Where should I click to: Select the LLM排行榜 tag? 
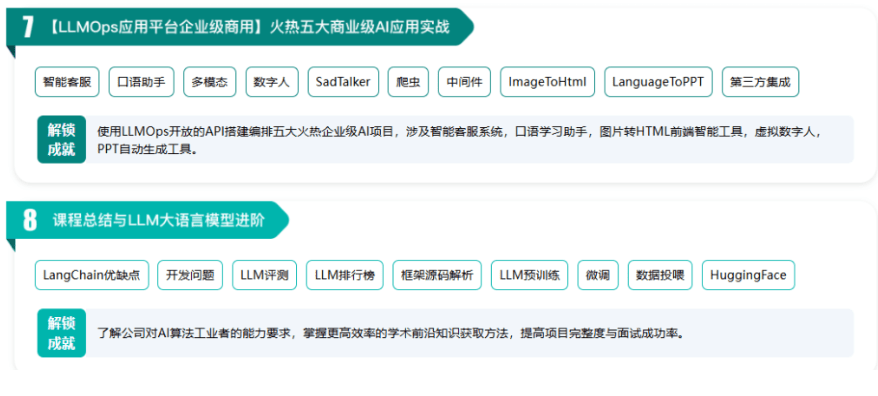click(x=344, y=275)
